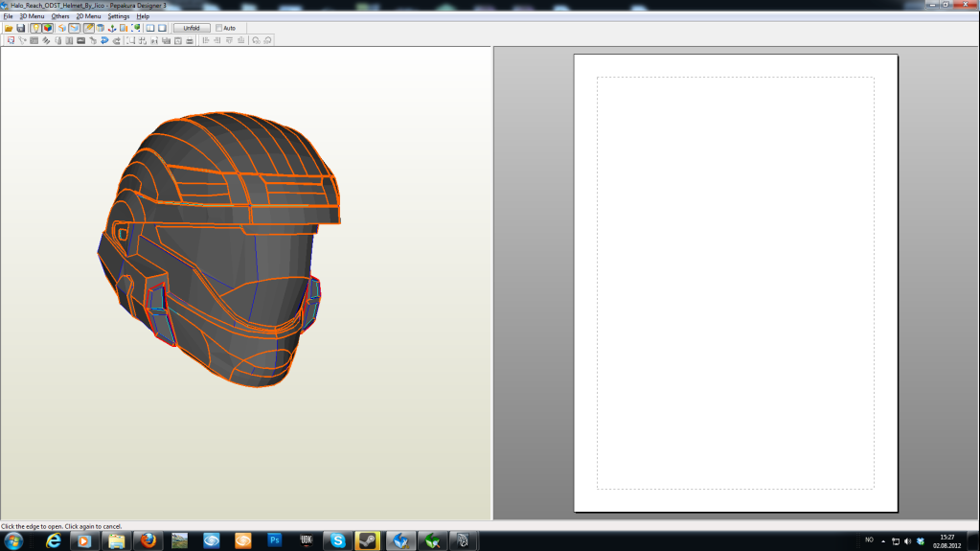The image size is (980, 551).
Task: Launch Internet Explorer from the taskbar
Action: pyautogui.click(x=53, y=541)
